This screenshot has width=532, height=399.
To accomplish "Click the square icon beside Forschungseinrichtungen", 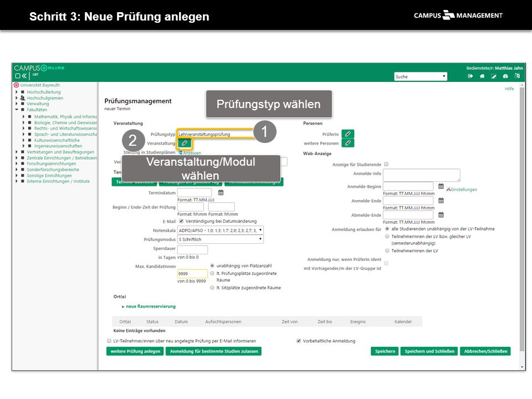I will [23, 163].
